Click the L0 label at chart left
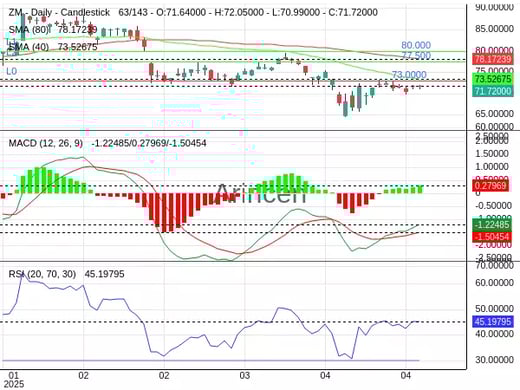 pyautogui.click(x=11, y=71)
